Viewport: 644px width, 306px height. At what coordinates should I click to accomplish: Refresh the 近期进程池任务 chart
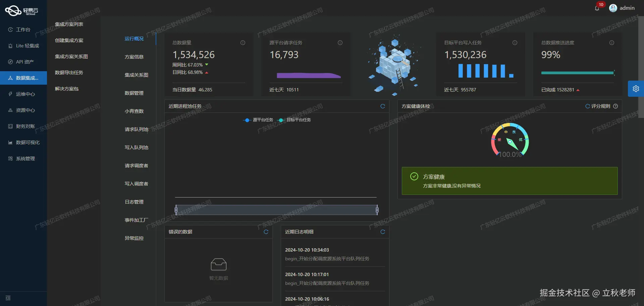(383, 106)
